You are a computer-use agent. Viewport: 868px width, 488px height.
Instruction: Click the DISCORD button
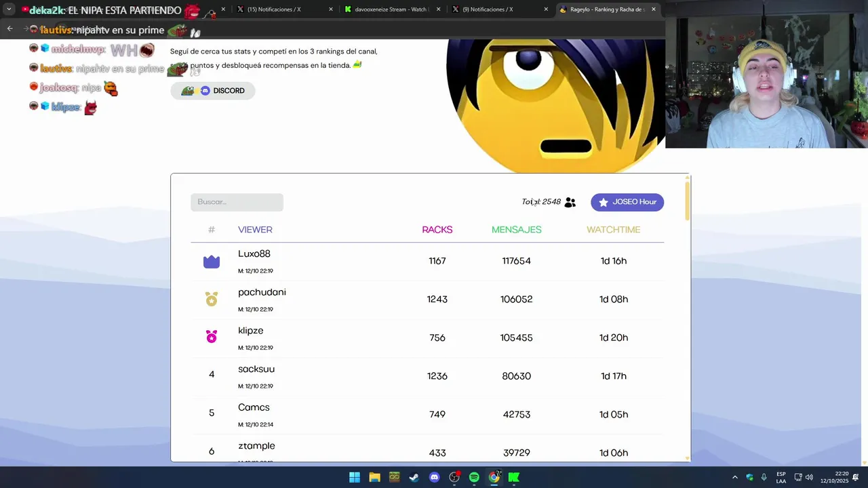tap(212, 91)
